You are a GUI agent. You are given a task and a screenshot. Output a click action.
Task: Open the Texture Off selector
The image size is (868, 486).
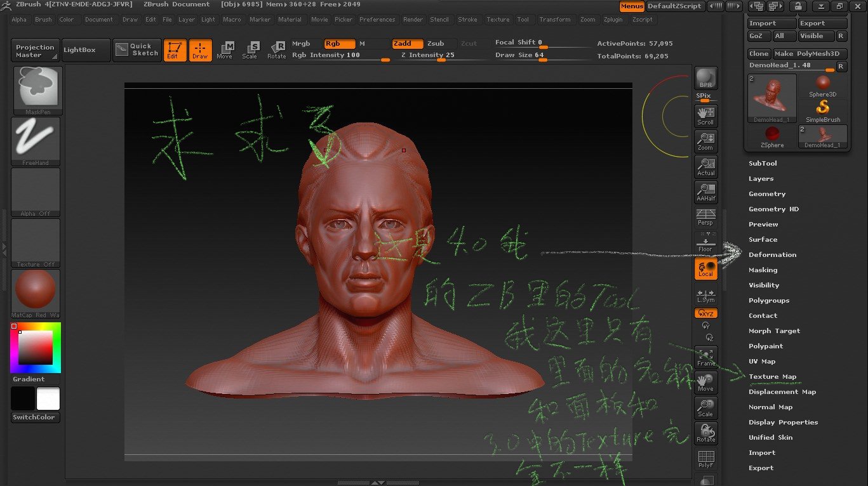click(36, 242)
